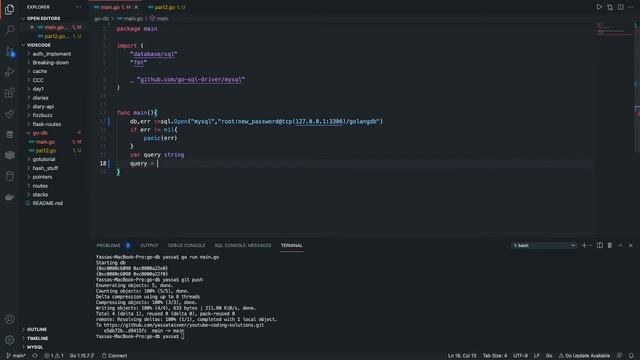640x360 pixels.
Task: Click Ln 18, Col 13 position indicator
Action: [462, 356]
